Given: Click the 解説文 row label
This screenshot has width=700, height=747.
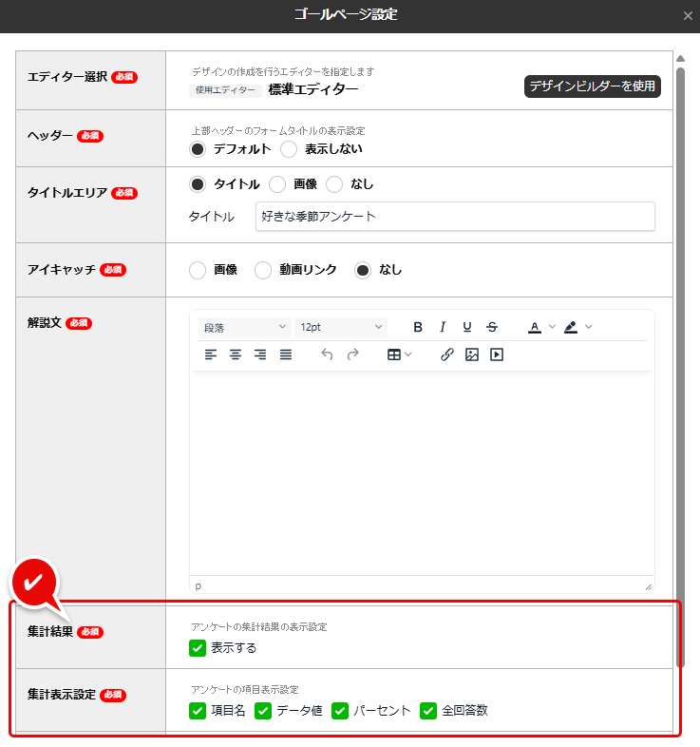Looking at the screenshot, I should (x=45, y=322).
